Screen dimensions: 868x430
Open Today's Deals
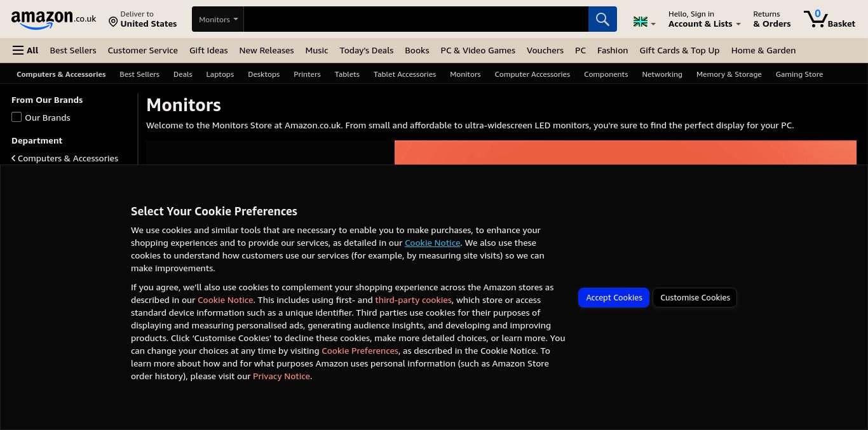coord(366,50)
